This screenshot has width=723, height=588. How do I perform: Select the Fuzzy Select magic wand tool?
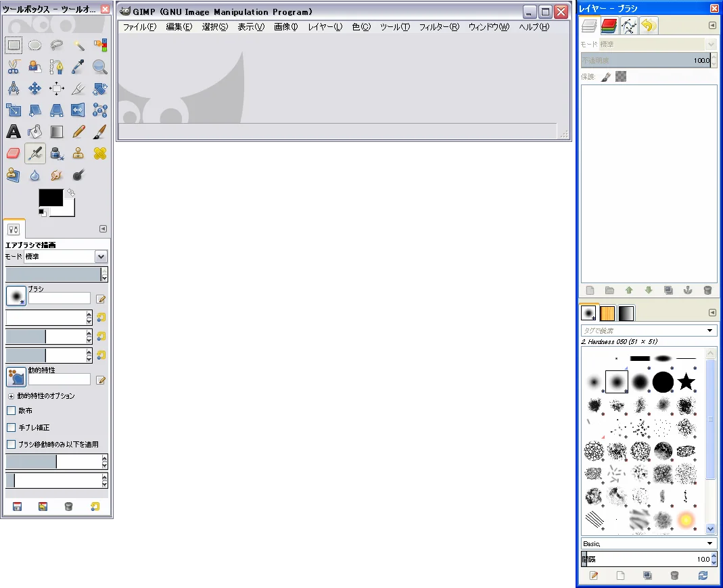[x=78, y=45]
